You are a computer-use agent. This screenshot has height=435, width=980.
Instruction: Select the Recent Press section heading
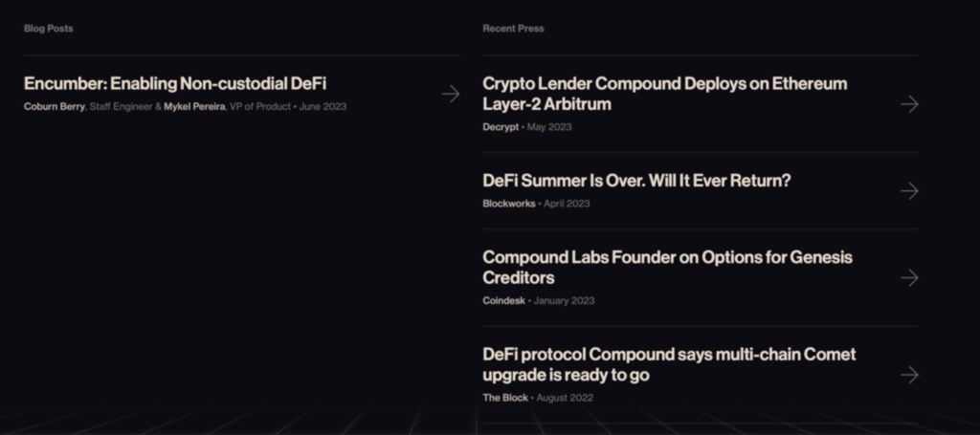[513, 29]
